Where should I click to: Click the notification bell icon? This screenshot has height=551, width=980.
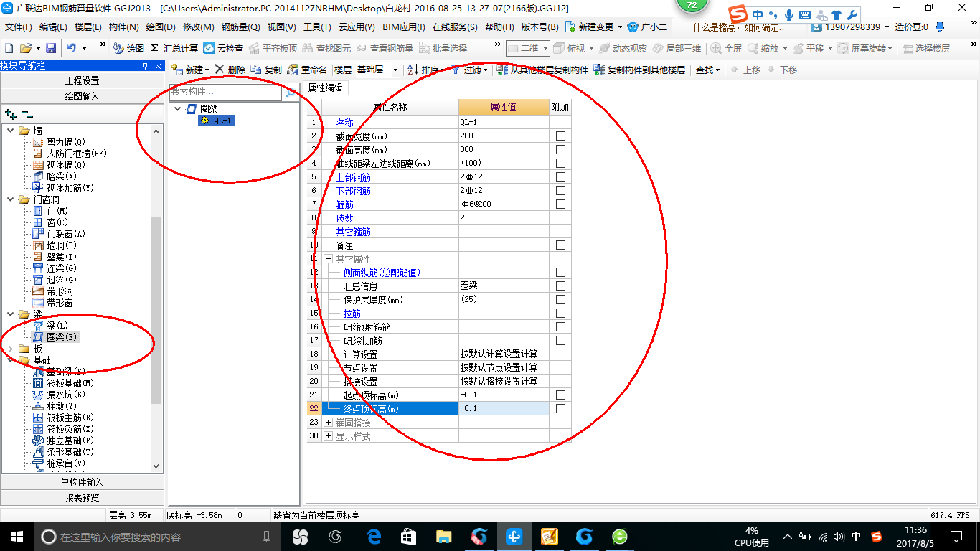(x=940, y=27)
